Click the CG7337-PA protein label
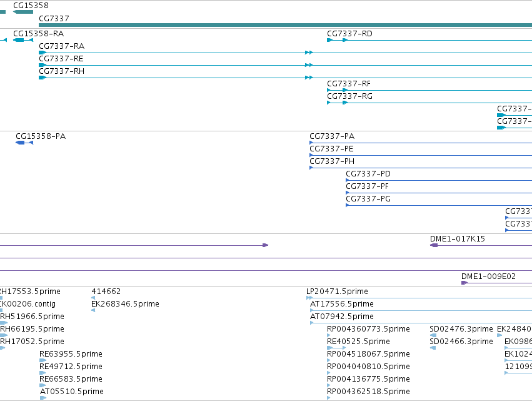This screenshot has width=532, height=401. 332,136
